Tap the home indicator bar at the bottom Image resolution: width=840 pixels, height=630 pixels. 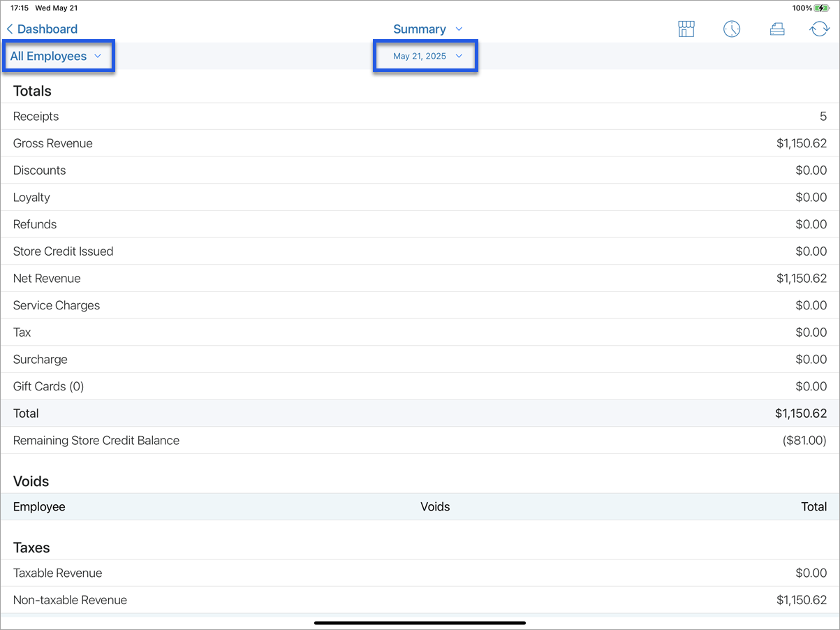[x=420, y=622]
